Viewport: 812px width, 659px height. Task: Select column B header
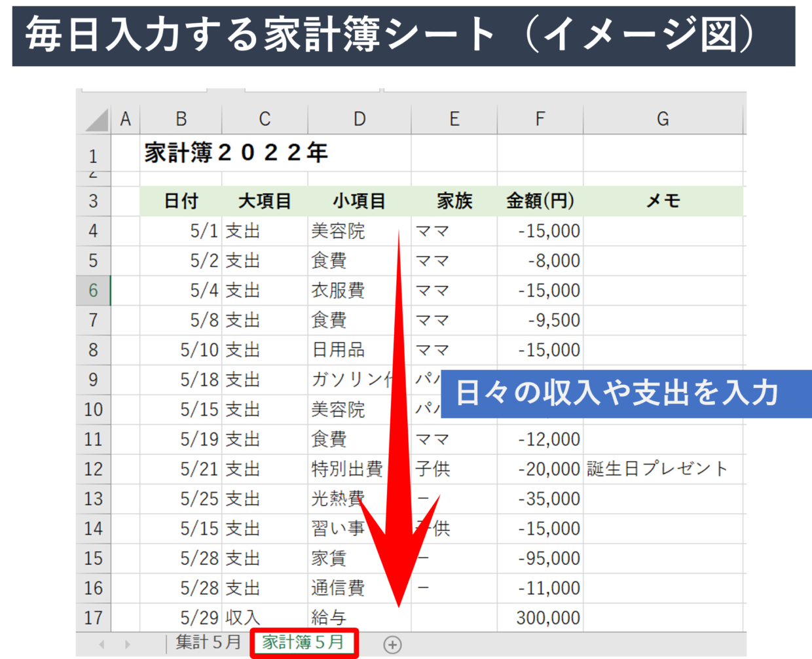click(181, 119)
